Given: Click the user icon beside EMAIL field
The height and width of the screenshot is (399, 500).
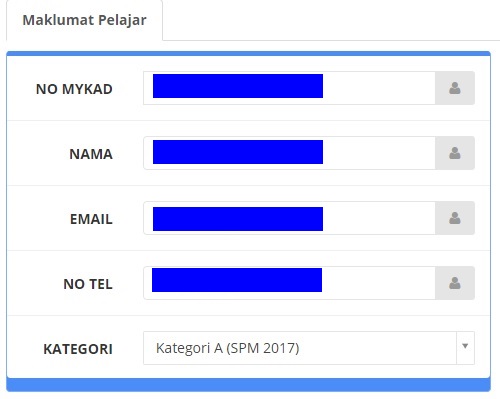Looking at the screenshot, I should point(455,218).
